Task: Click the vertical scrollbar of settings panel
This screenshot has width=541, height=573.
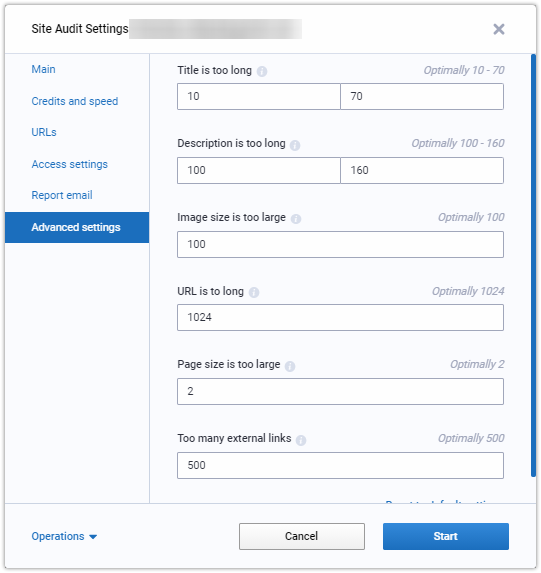Action: (x=533, y=265)
